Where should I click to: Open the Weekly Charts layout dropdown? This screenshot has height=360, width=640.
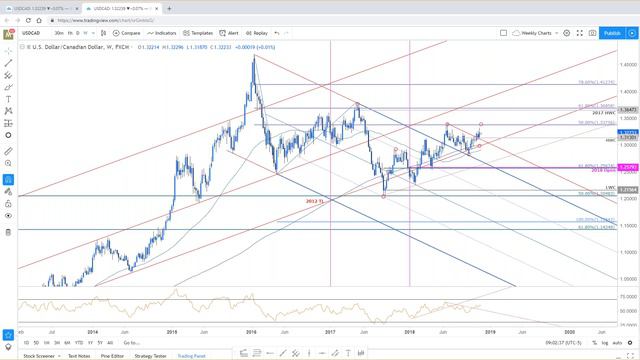click(x=535, y=33)
